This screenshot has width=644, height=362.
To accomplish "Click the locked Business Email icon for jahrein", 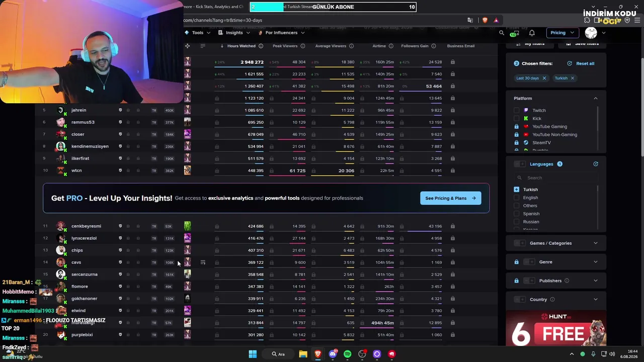I will (x=453, y=110).
